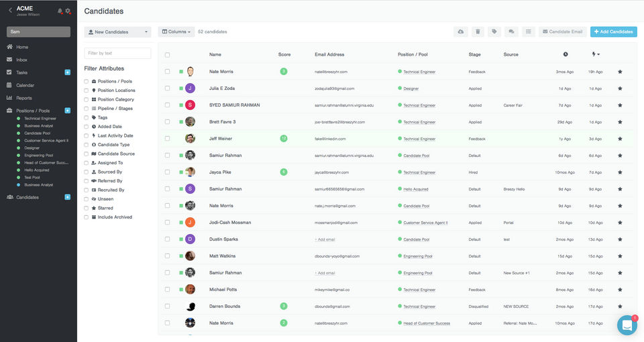
Task: Click Jayce Pike's score badge
Action: pyautogui.click(x=283, y=172)
